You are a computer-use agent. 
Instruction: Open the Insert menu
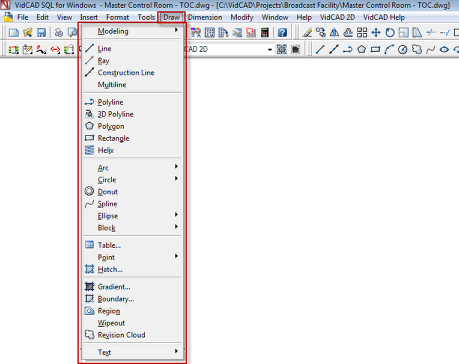[x=89, y=17]
